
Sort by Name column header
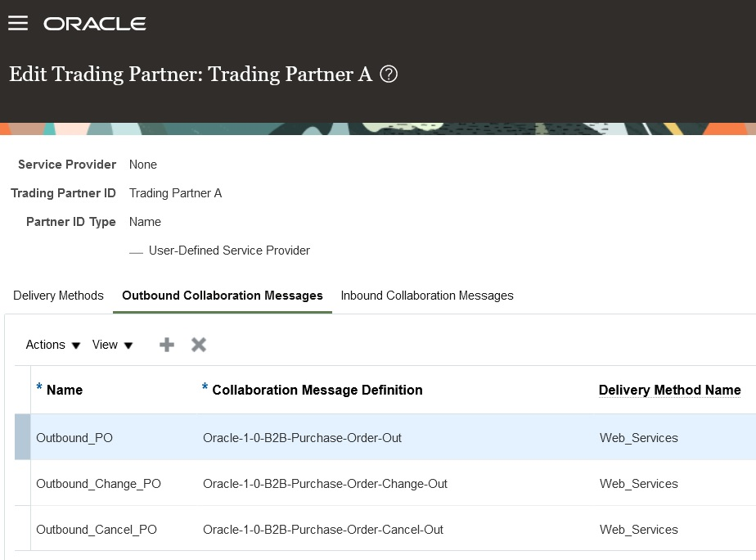65,390
